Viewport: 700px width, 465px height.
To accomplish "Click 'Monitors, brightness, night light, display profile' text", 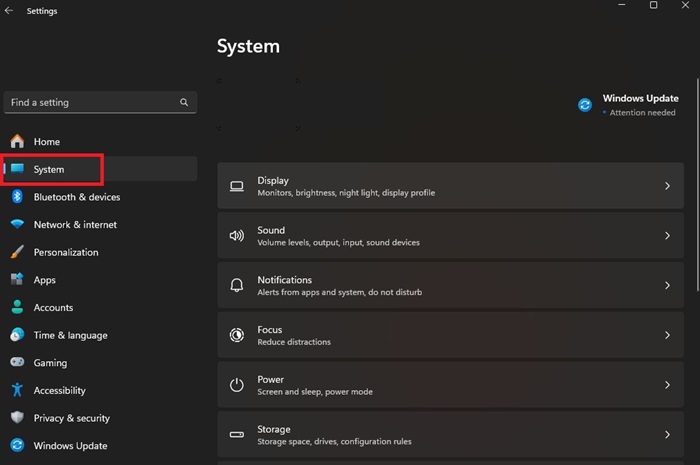I will [x=346, y=193].
